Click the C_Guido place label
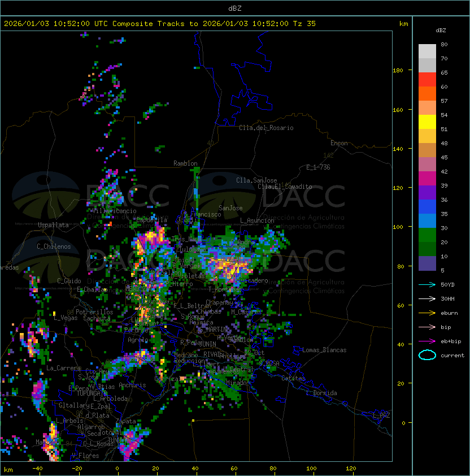This screenshot has height=476, width=470. pos(69,281)
